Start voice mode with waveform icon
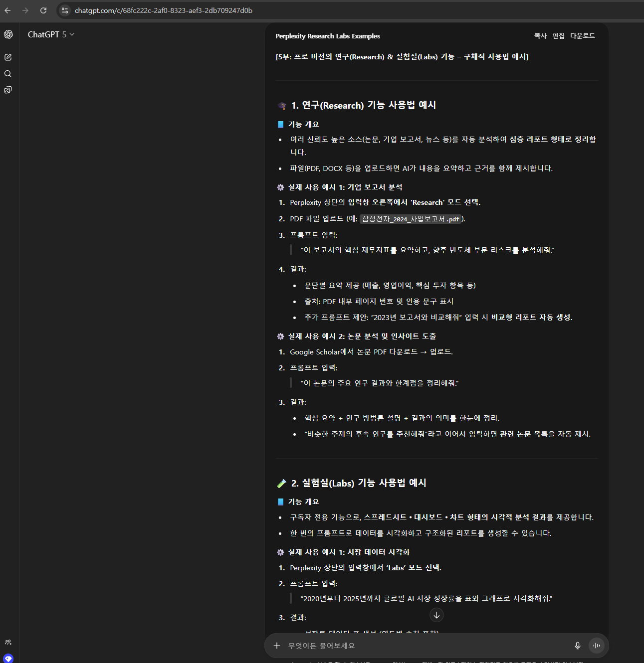This screenshot has width=644, height=663. (x=597, y=646)
